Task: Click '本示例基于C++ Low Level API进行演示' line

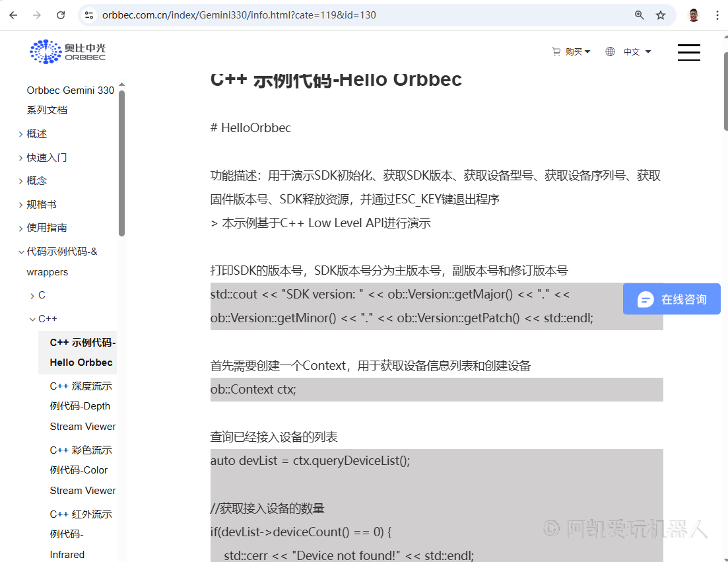Action: tap(321, 223)
